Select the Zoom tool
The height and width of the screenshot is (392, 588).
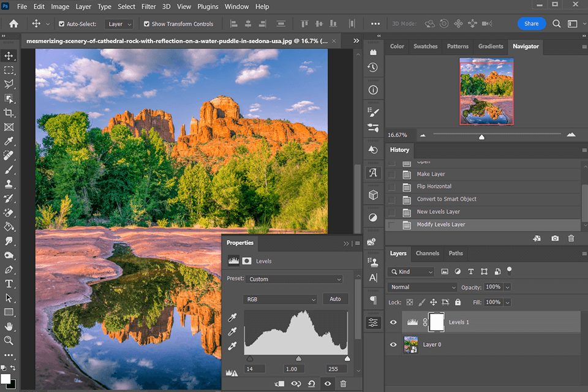click(9, 341)
